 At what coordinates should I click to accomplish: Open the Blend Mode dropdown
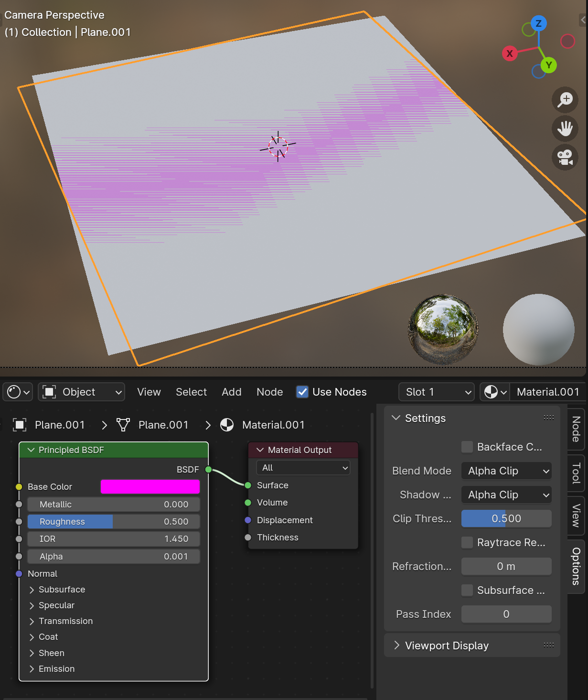coord(506,471)
